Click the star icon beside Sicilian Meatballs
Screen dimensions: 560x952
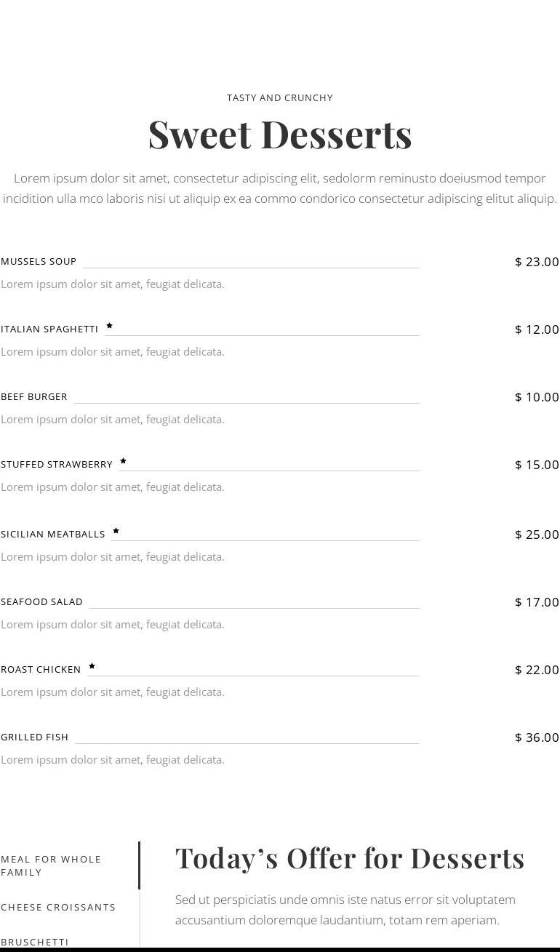116,531
